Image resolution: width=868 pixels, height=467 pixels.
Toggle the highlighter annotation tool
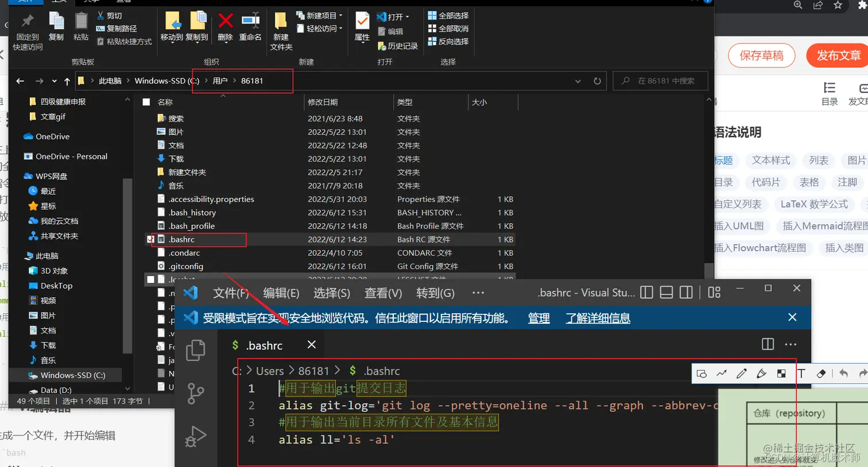point(761,373)
